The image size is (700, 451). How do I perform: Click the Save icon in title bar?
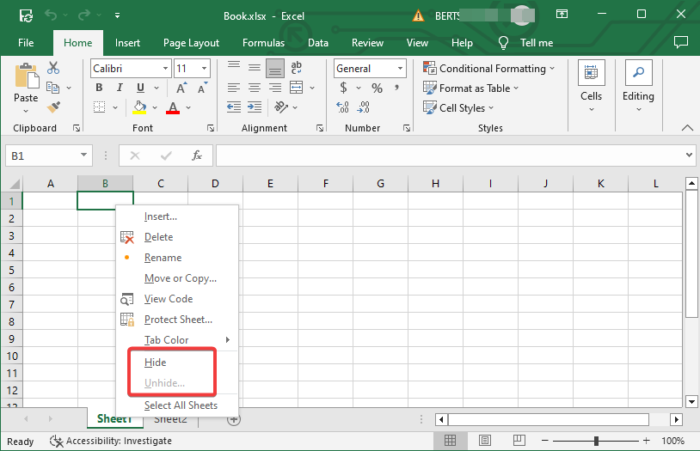coord(24,16)
